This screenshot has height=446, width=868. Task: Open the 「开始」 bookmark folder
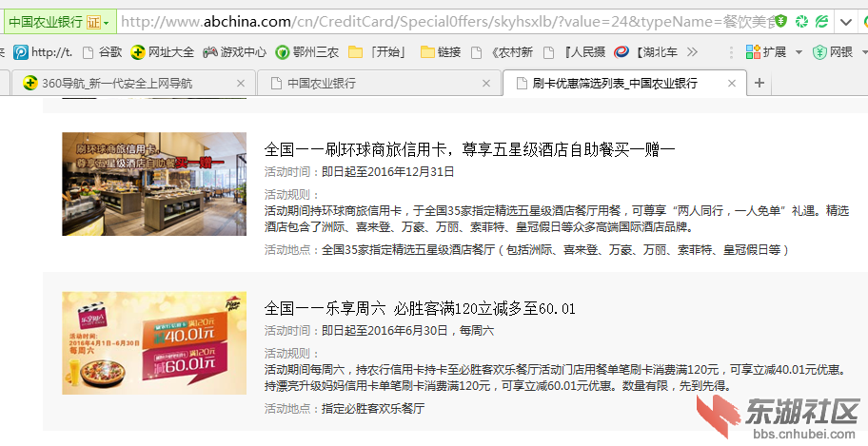pos(379,52)
